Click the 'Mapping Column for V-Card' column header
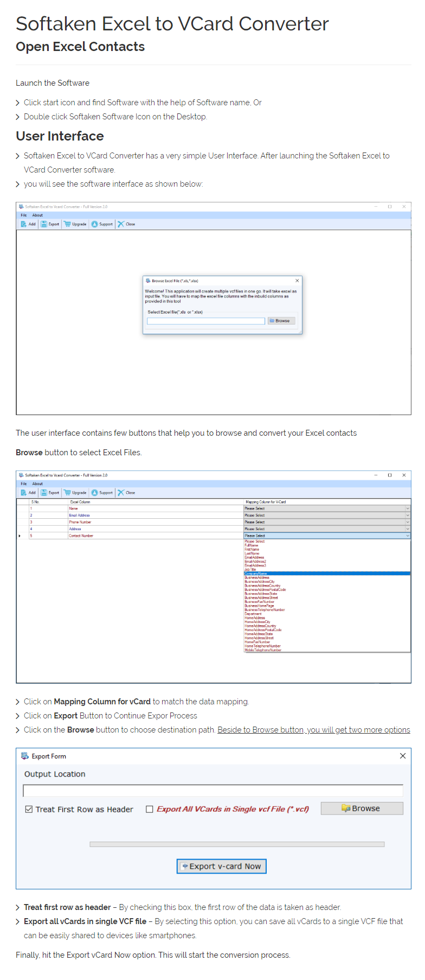This screenshot has height=980, width=425. 327,502
